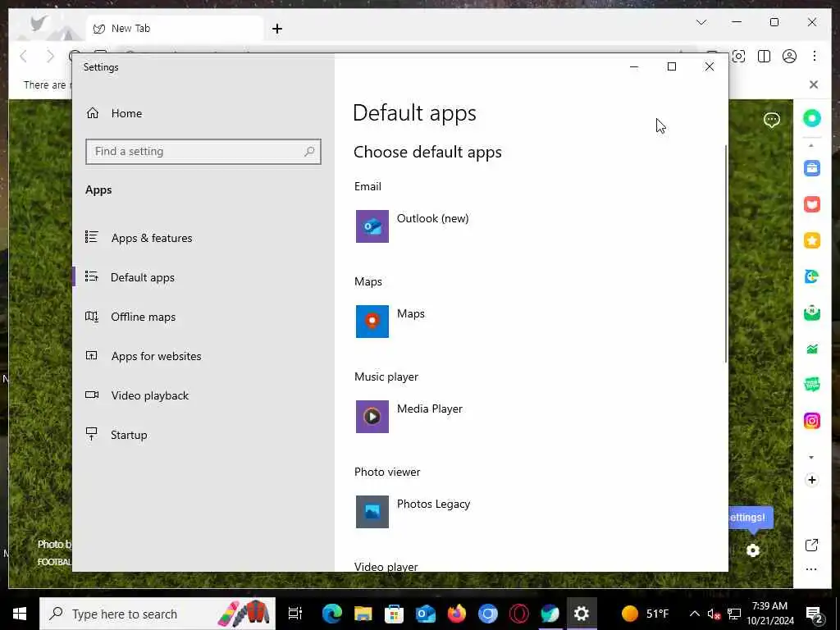840x630 pixels.
Task: Open Windows Start menu
Action: pos(20,614)
